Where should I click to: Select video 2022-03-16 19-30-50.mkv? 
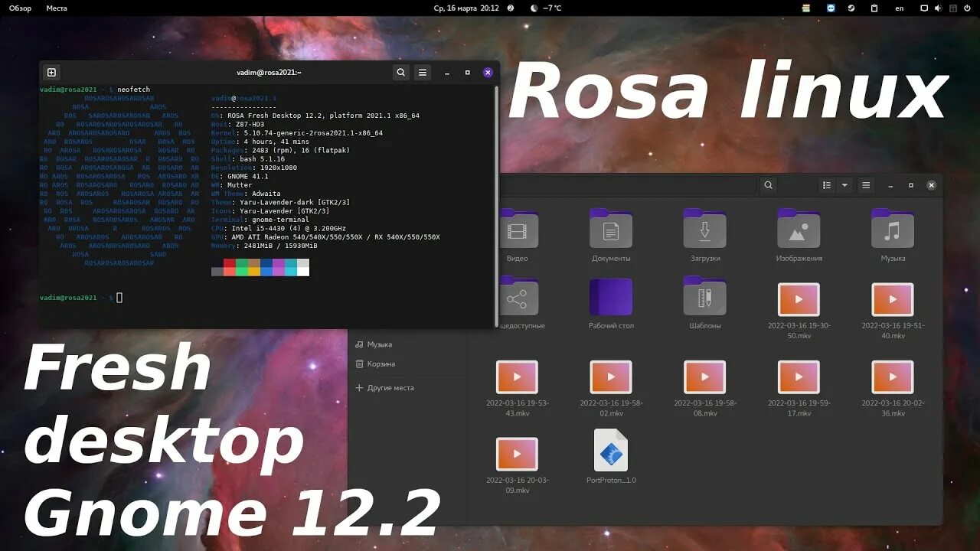[x=799, y=311]
